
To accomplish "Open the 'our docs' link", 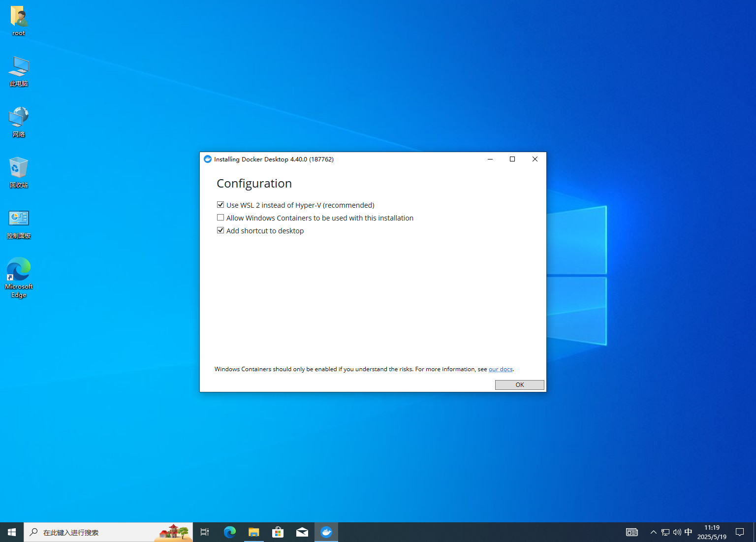I will (501, 369).
